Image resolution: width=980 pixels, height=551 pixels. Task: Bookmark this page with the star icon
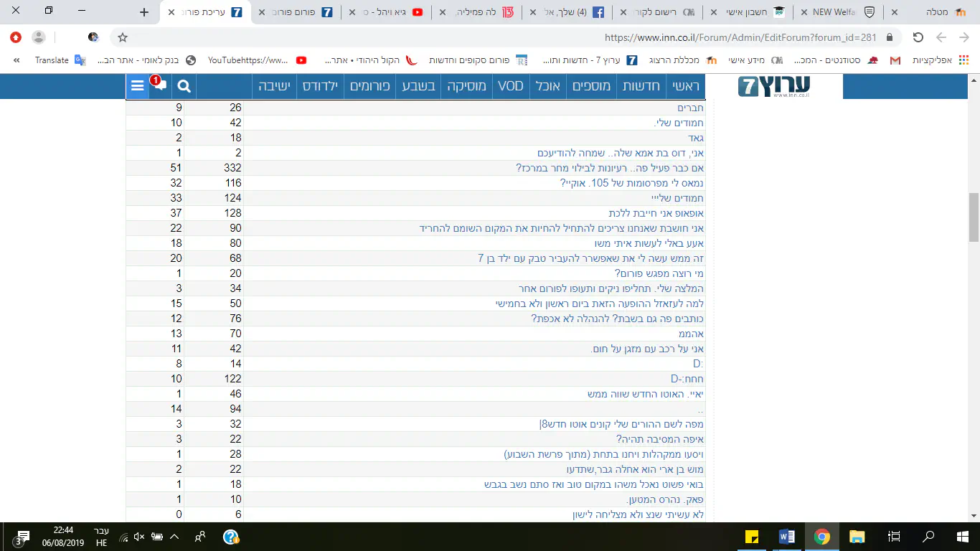[123, 37]
